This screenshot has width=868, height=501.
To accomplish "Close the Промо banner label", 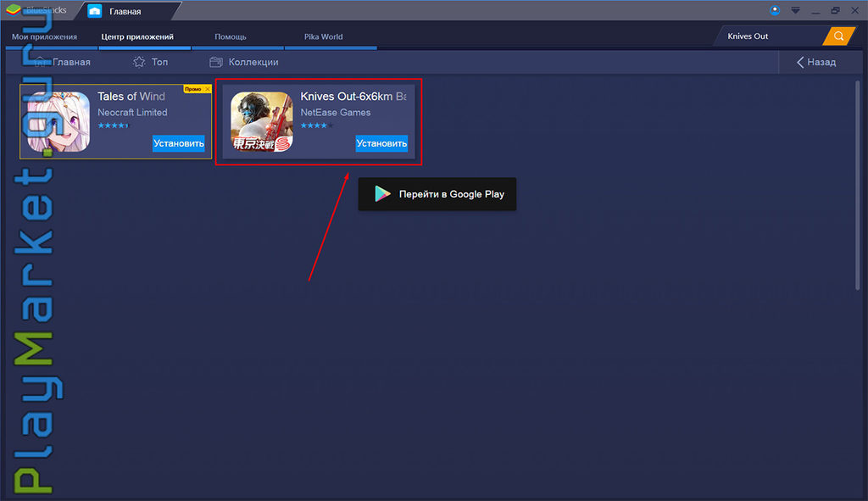I will pyautogui.click(x=208, y=88).
